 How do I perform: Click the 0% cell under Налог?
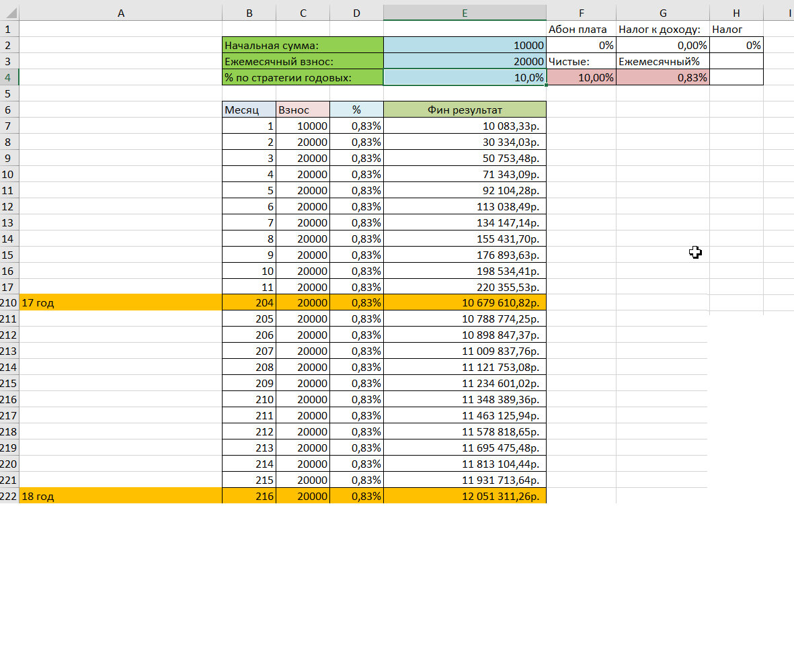(x=736, y=45)
